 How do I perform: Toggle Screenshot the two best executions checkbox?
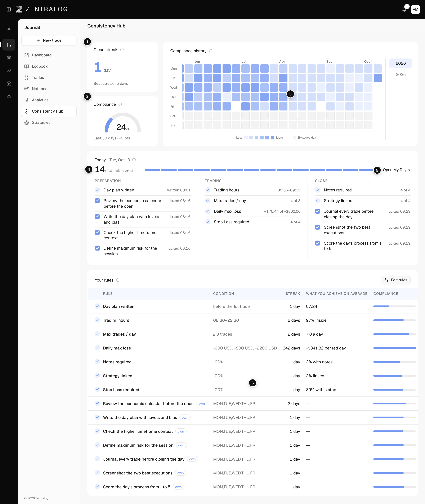click(x=318, y=227)
